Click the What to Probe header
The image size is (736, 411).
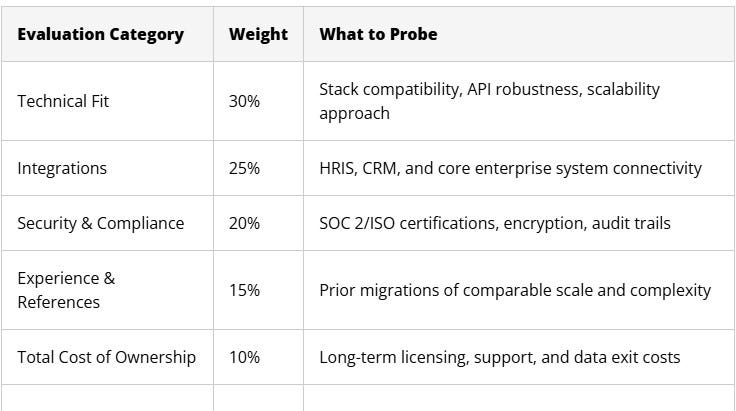[378, 34]
